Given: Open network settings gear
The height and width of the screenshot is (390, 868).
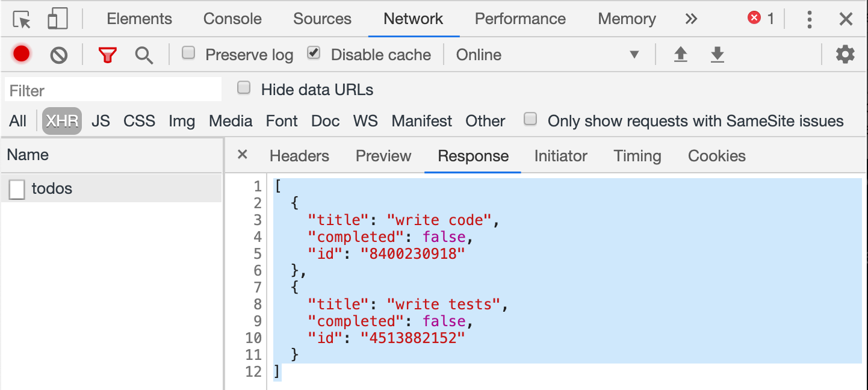Looking at the screenshot, I should [845, 55].
